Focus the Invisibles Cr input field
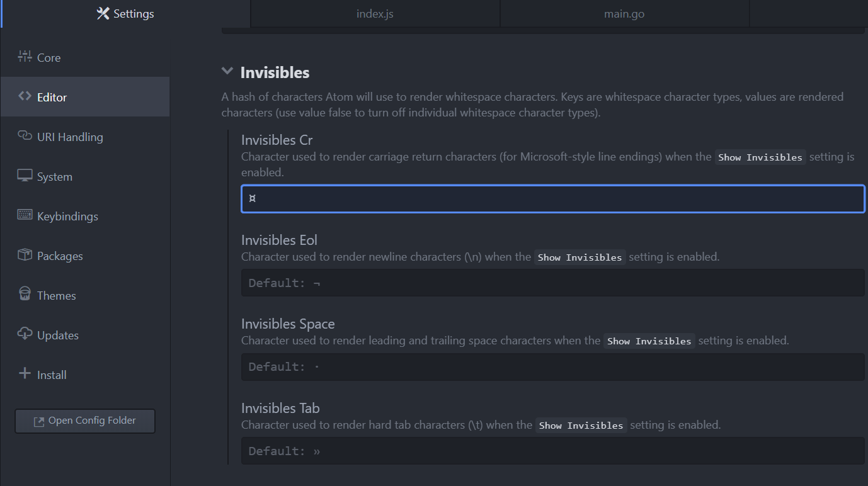 [x=553, y=198]
